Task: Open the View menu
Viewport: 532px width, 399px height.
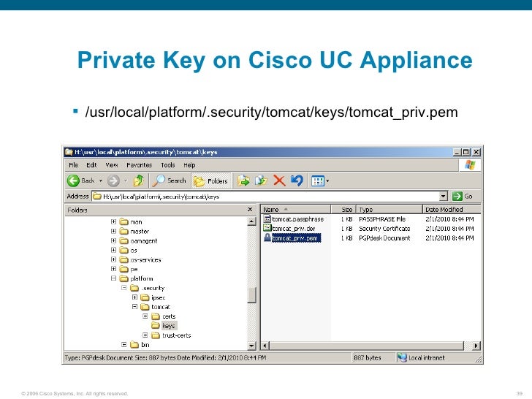Action: click(x=112, y=165)
